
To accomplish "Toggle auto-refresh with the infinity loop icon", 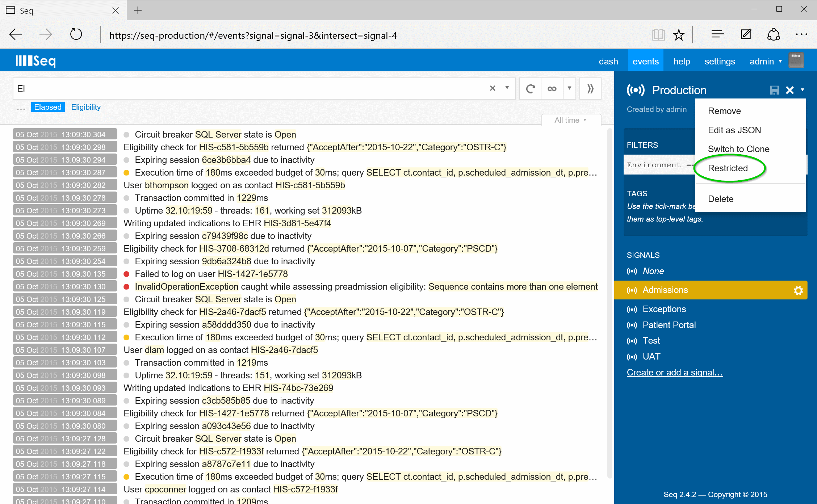I will (x=552, y=89).
